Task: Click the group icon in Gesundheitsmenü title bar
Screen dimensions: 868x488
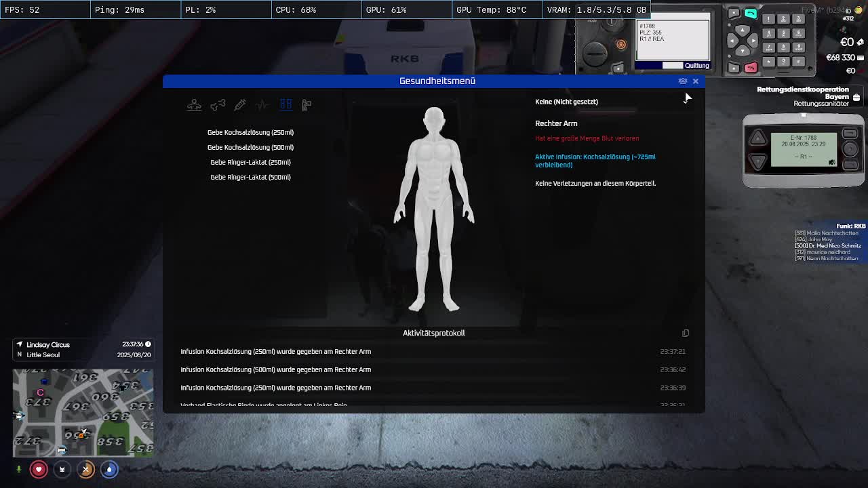Action: tap(683, 81)
